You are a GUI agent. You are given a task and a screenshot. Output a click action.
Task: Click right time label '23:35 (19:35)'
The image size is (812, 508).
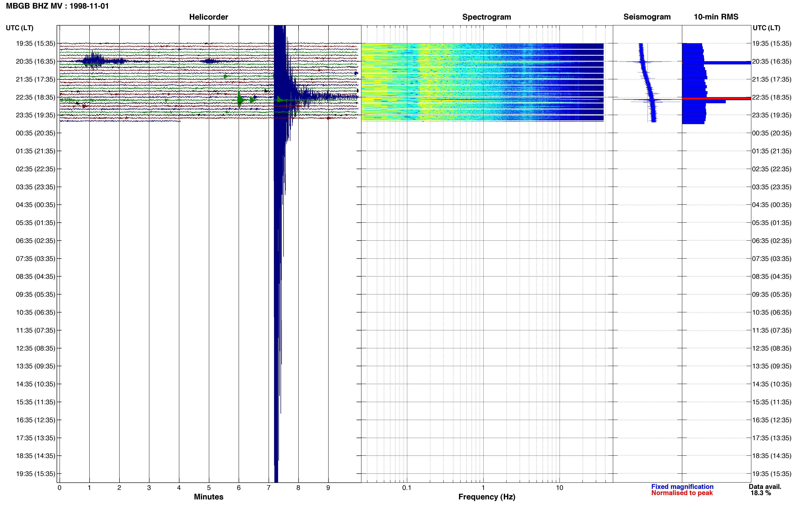772,115
